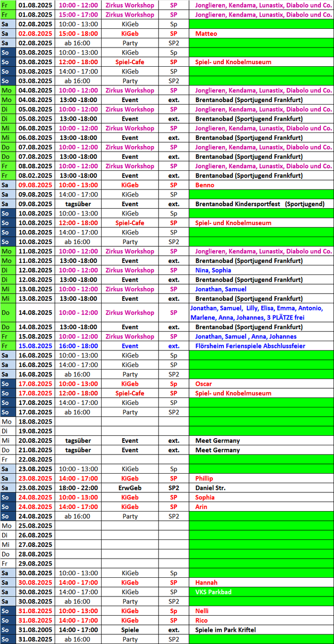Click the cell containing only 'Sophia'

[x=261, y=497]
